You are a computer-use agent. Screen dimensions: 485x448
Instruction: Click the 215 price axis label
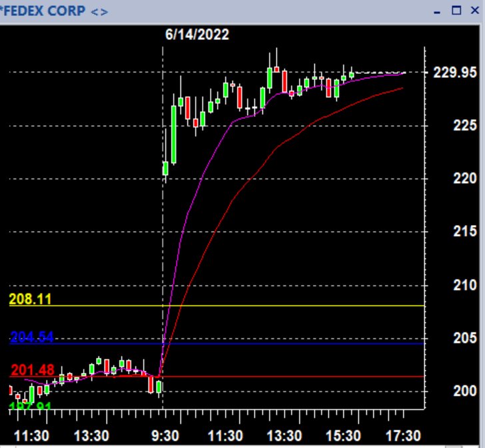click(x=465, y=232)
